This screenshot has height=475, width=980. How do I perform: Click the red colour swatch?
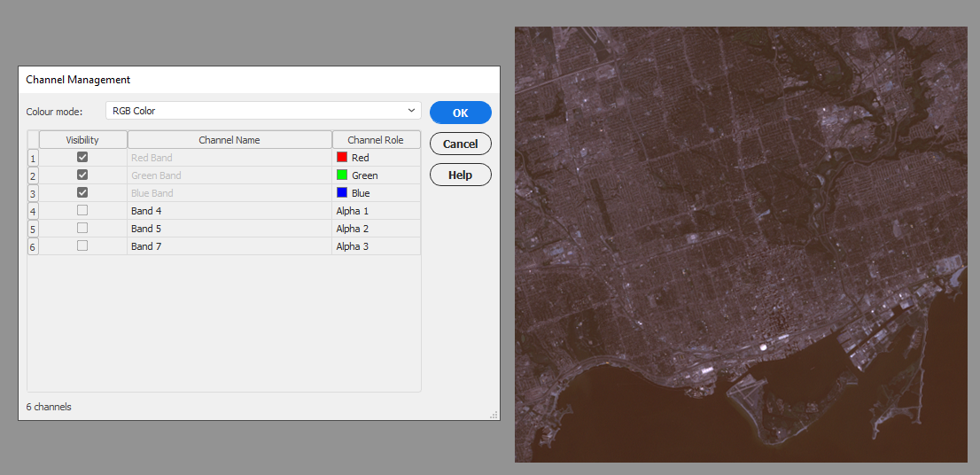pos(342,157)
